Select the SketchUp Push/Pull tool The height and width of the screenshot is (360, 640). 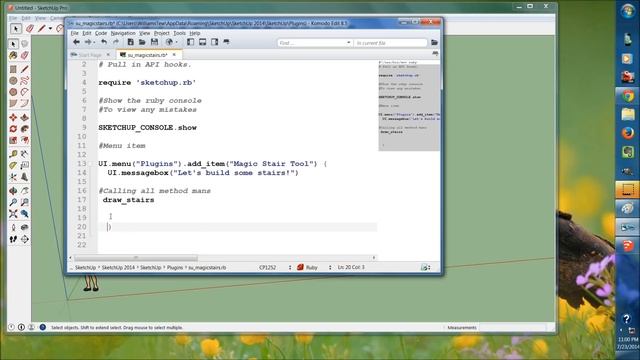tap(24, 118)
